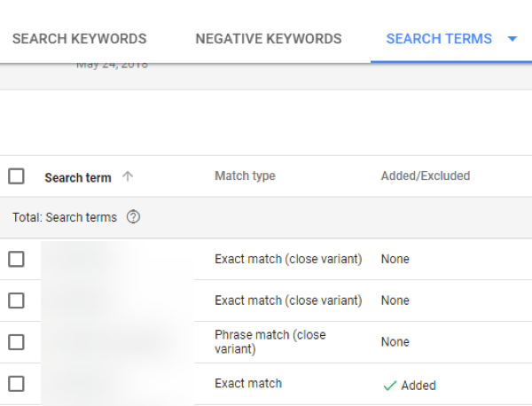Check the first search term row checkbox
This screenshot has height=406, width=532.
tap(16, 259)
